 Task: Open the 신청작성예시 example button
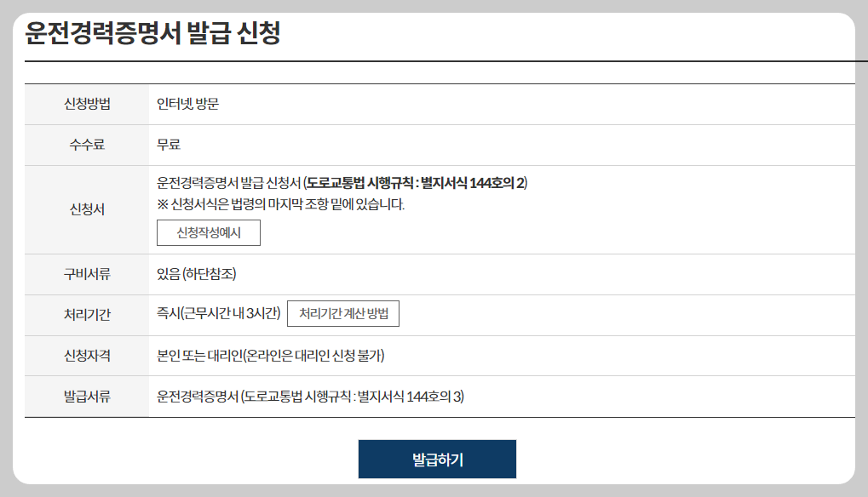(x=208, y=232)
